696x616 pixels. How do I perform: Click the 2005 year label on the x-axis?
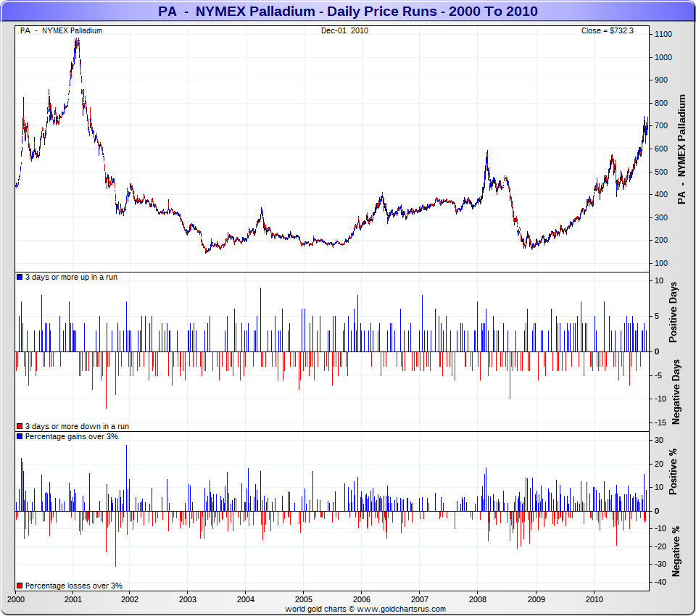pos(304,599)
